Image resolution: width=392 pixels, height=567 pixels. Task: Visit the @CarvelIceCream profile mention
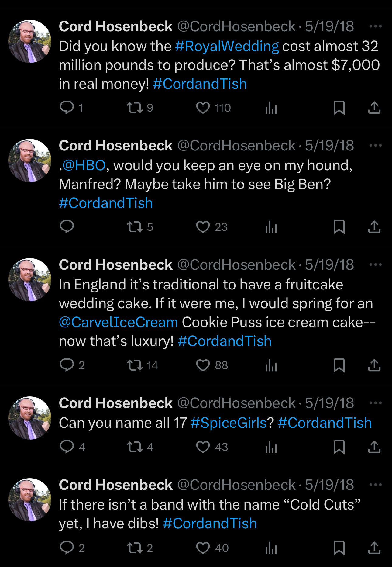[x=119, y=322]
